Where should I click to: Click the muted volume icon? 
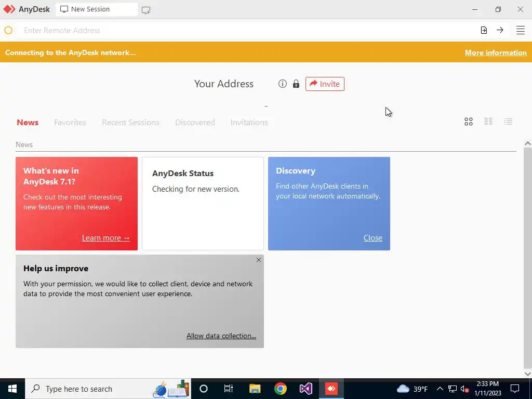(465, 389)
